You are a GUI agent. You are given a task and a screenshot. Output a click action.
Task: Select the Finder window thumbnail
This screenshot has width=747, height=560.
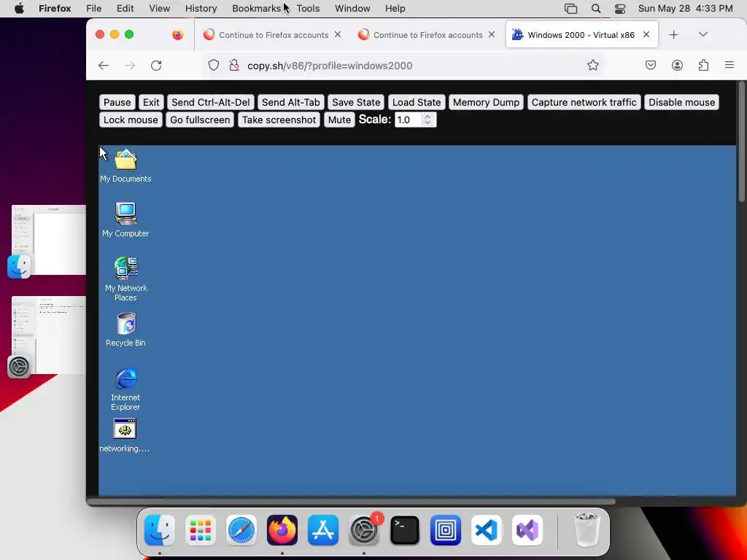click(x=49, y=240)
